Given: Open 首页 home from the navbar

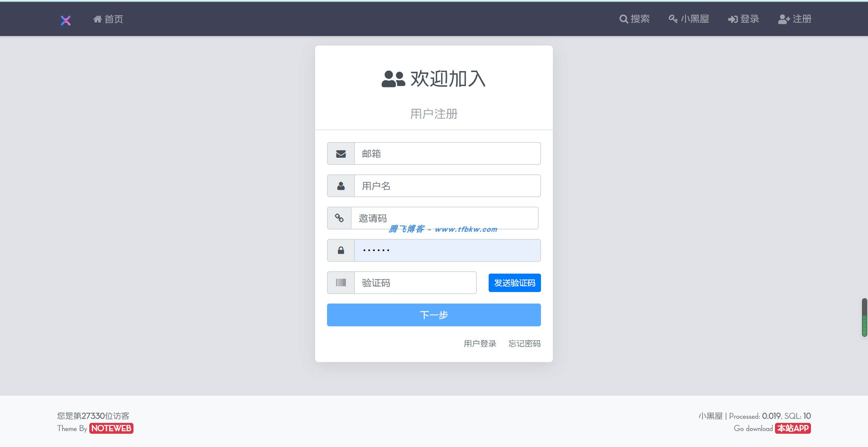Looking at the screenshot, I should coord(108,19).
